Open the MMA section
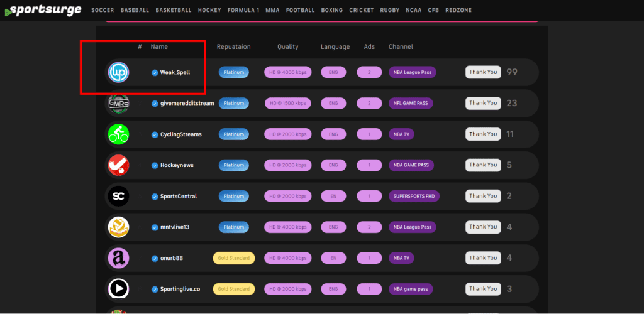The width and height of the screenshot is (644, 314). [x=273, y=10]
